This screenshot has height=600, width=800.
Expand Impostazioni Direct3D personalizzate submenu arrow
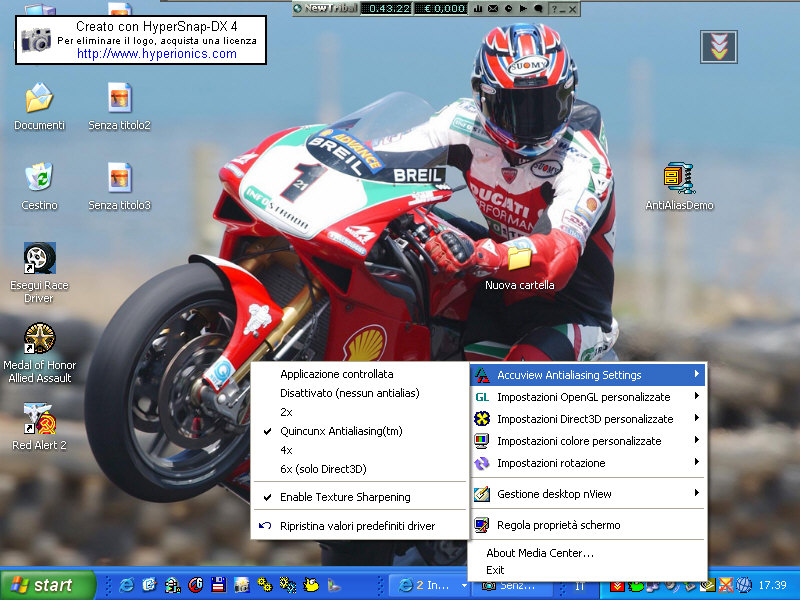point(696,418)
